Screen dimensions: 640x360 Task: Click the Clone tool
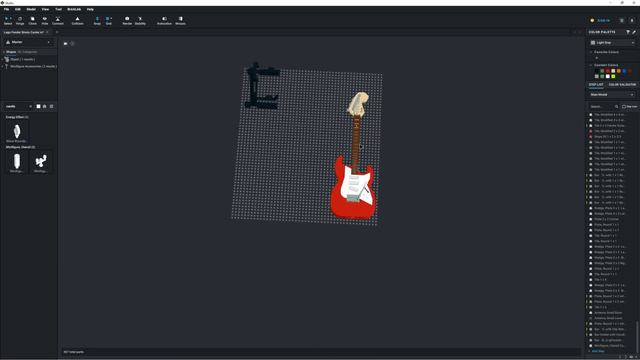coord(33,21)
